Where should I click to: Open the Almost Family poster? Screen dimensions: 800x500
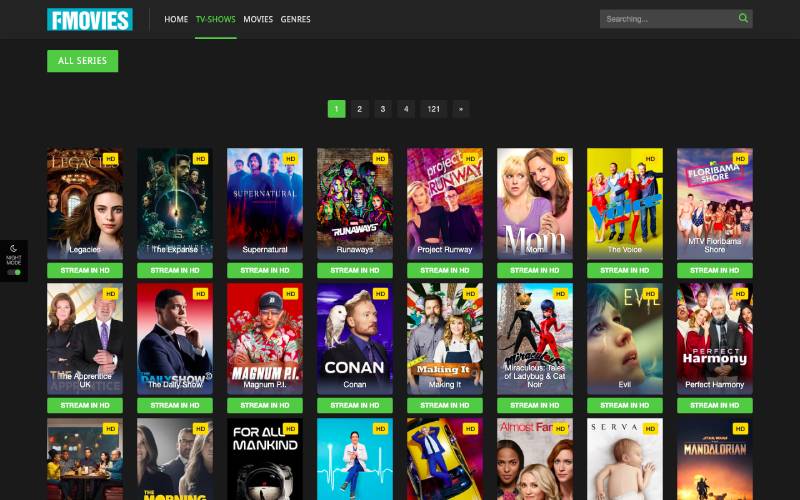(x=535, y=459)
